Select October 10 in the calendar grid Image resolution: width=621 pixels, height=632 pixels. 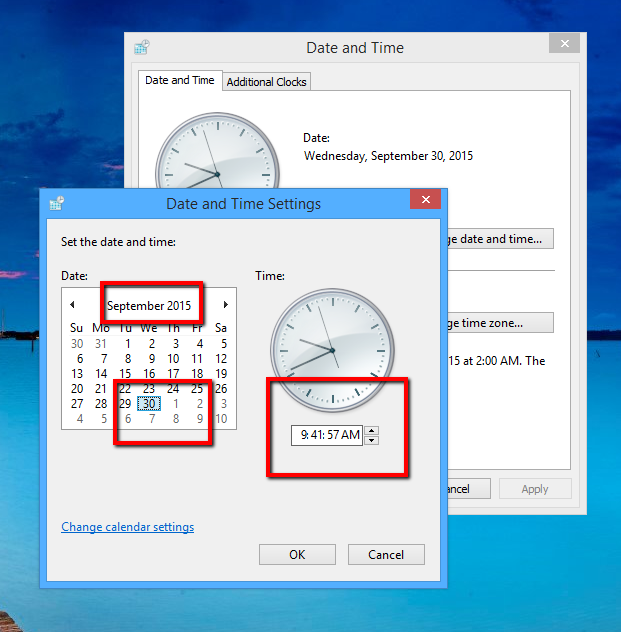[221, 419]
